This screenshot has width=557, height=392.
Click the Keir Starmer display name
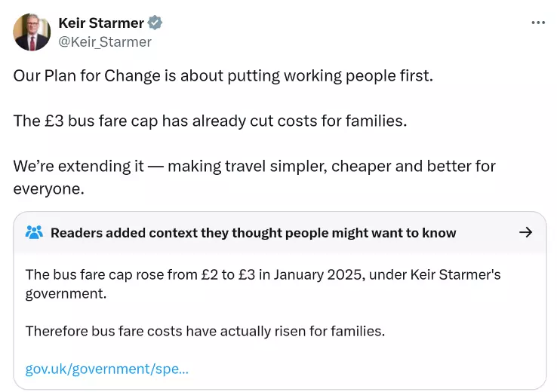(101, 23)
